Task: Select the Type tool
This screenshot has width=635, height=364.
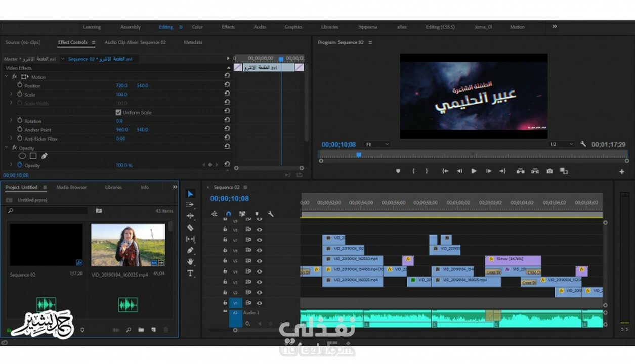Action: pyautogui.click(x=190, y=273)
